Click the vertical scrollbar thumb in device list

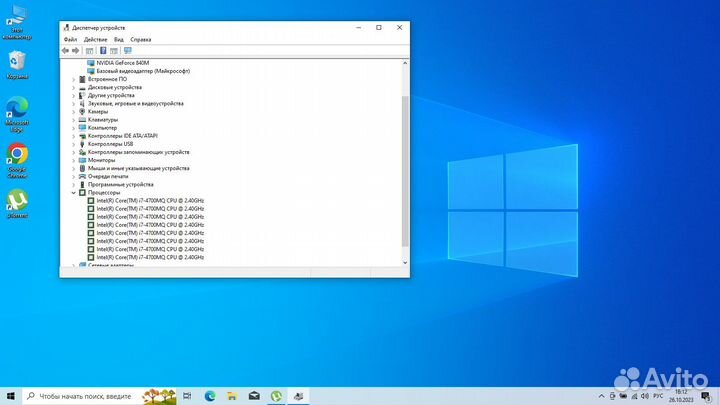(x=405, y=171)
